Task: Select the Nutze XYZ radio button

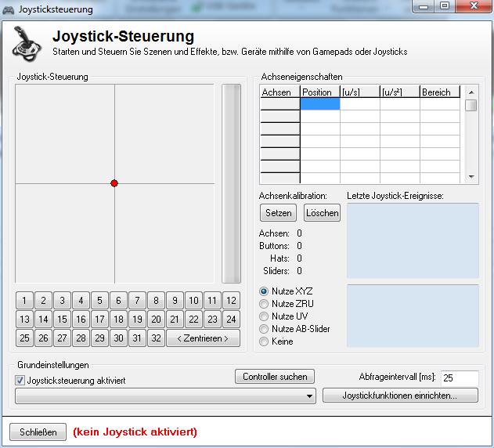Action: coord(264,291)
